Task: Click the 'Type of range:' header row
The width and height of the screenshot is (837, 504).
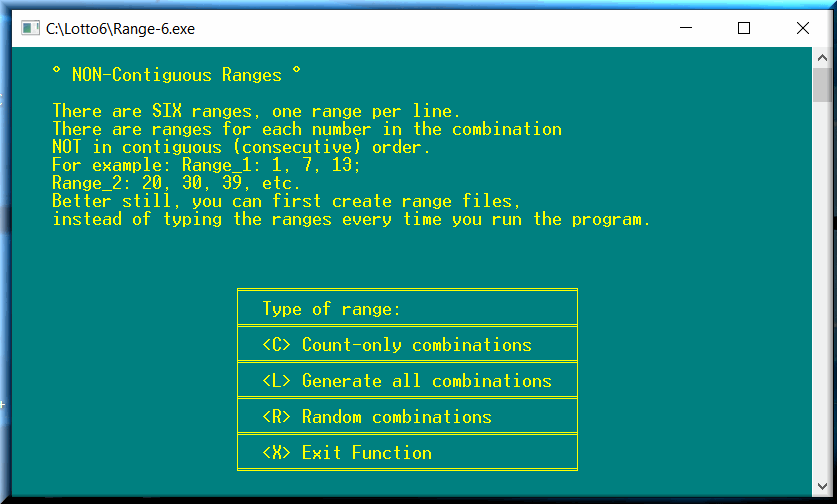Action: point(407,308)
